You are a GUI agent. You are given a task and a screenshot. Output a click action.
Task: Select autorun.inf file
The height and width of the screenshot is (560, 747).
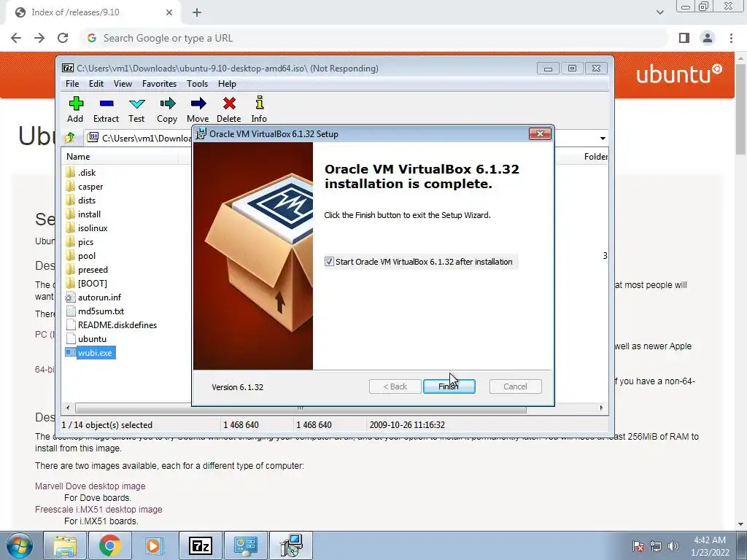point(99,297)
